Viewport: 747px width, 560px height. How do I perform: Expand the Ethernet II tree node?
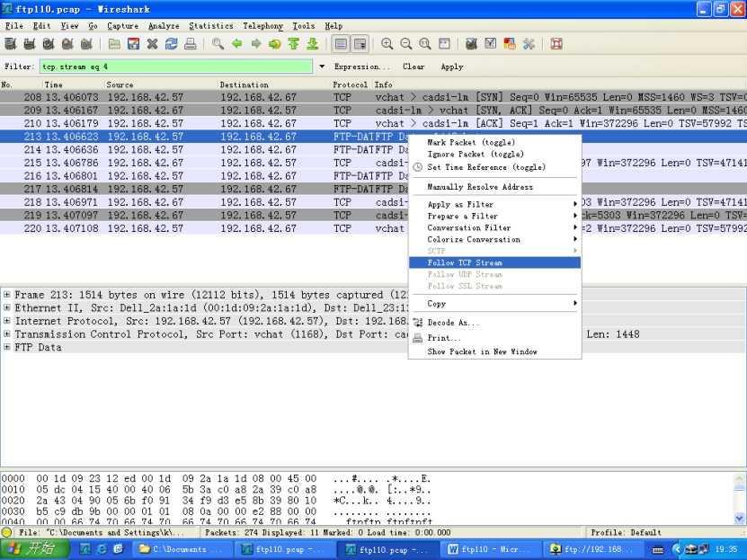click(6, 307)
